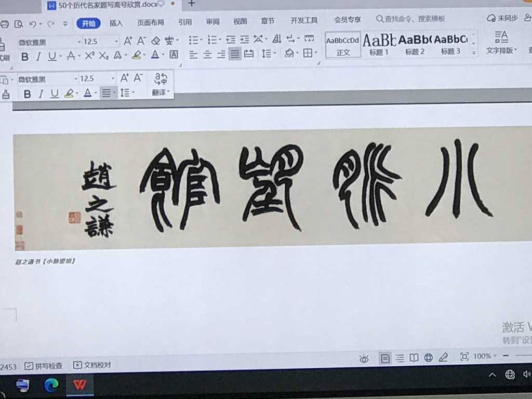The height and width of the screenshot is (399, 532).
Task: Click the undo arrow in the quick toolbar
Action: pyautogui.click(x=33, y=23)
